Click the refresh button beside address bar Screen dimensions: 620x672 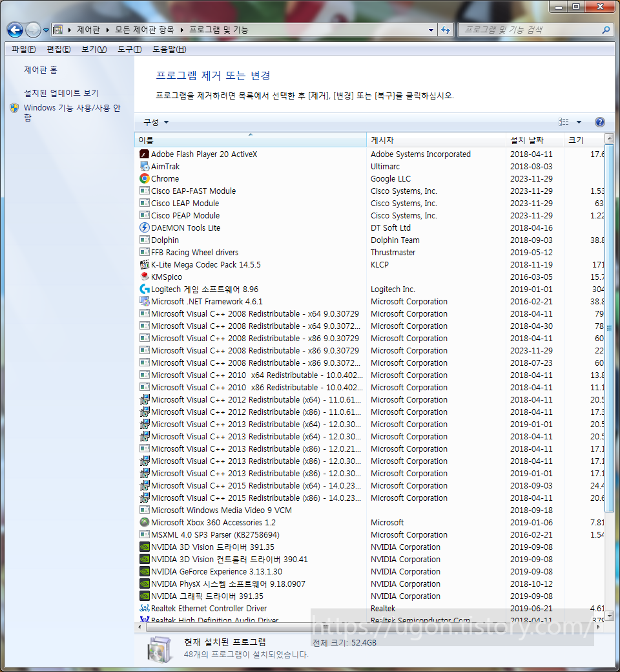point(446,30)
